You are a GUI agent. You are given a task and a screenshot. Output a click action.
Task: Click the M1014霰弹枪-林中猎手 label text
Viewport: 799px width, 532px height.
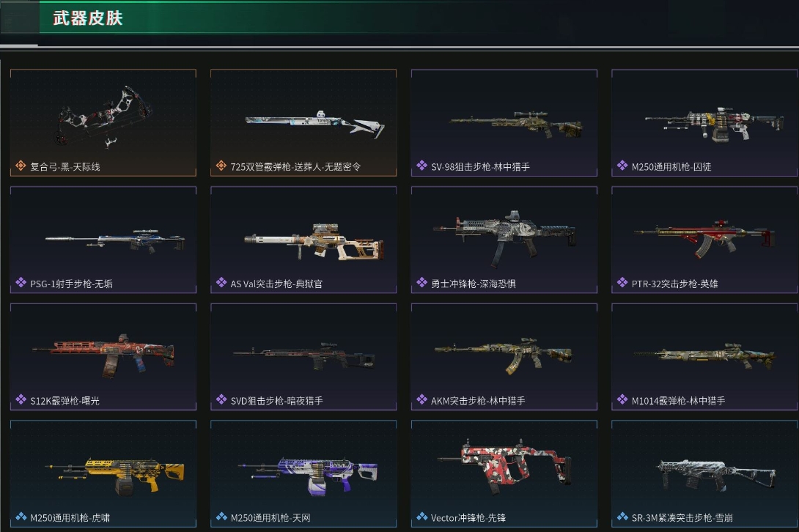click(x=678, y=401)
